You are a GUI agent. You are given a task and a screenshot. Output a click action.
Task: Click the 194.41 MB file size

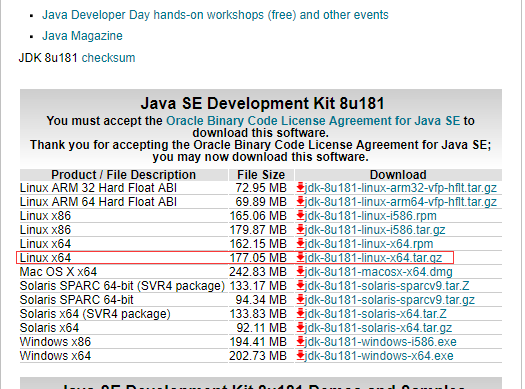258,342
